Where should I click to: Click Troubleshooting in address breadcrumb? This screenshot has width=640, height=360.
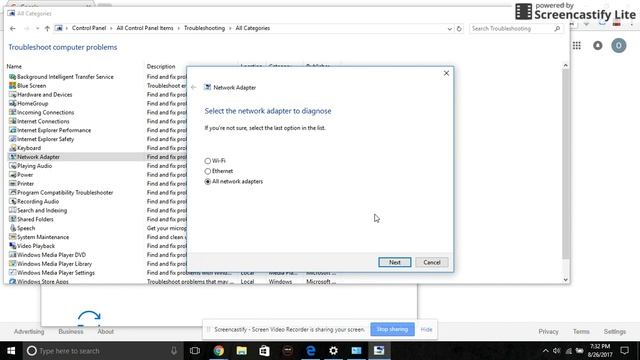coord(204,28)
